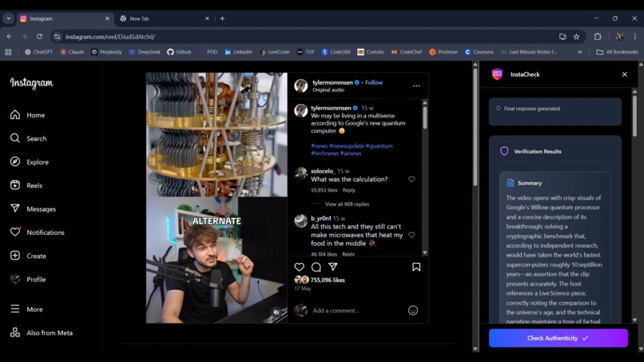Open #newsupdate hashtag link
Screen dimensions: 644x362
point(346,146)
